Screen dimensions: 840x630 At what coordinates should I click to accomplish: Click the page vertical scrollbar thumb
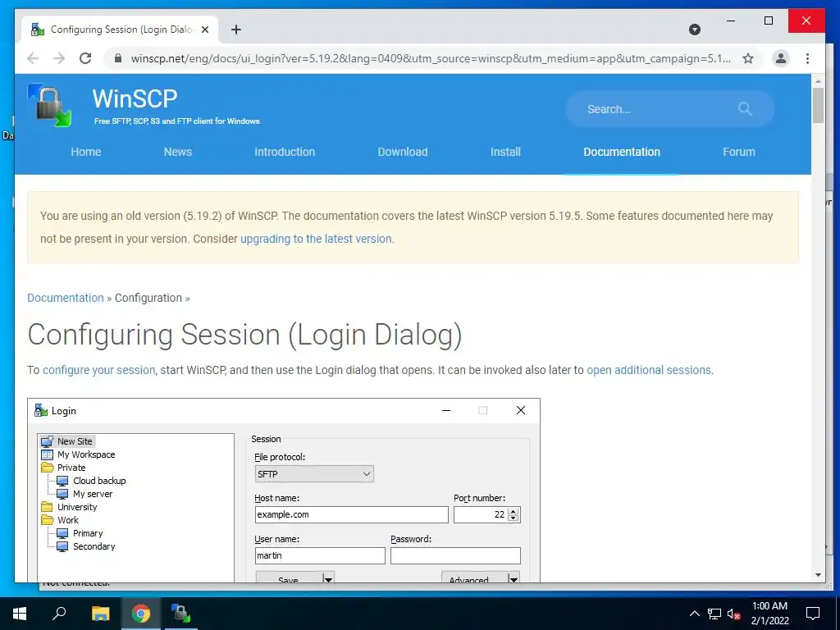[818, 106]
